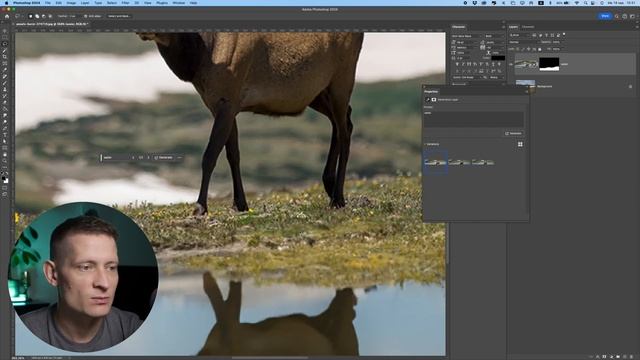Change screen mode icon in toolbar
The height and width of the screenshot is (360, 640).
[5, 195]
